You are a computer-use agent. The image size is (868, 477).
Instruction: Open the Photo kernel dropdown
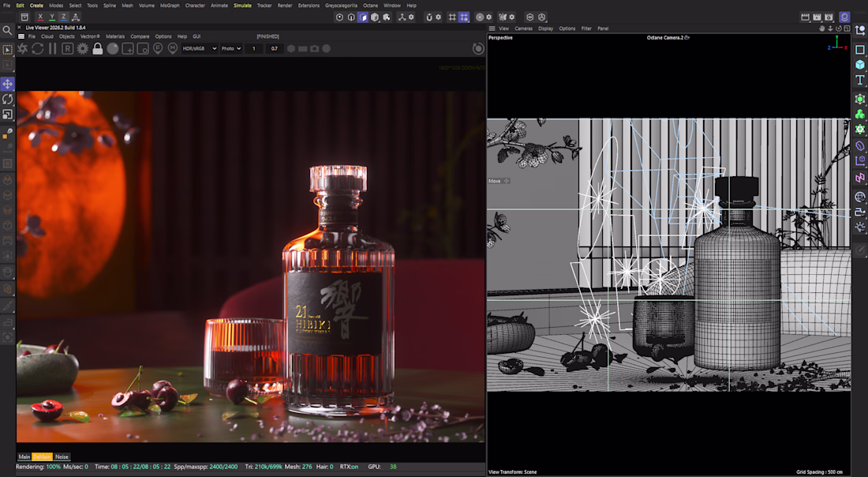click(x=231, y=49)
